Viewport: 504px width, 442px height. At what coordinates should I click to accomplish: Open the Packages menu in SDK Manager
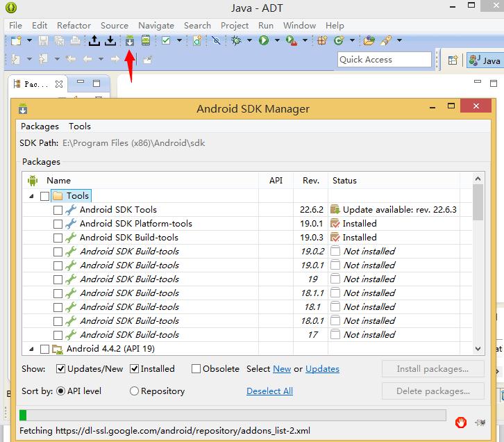(40, 126)
